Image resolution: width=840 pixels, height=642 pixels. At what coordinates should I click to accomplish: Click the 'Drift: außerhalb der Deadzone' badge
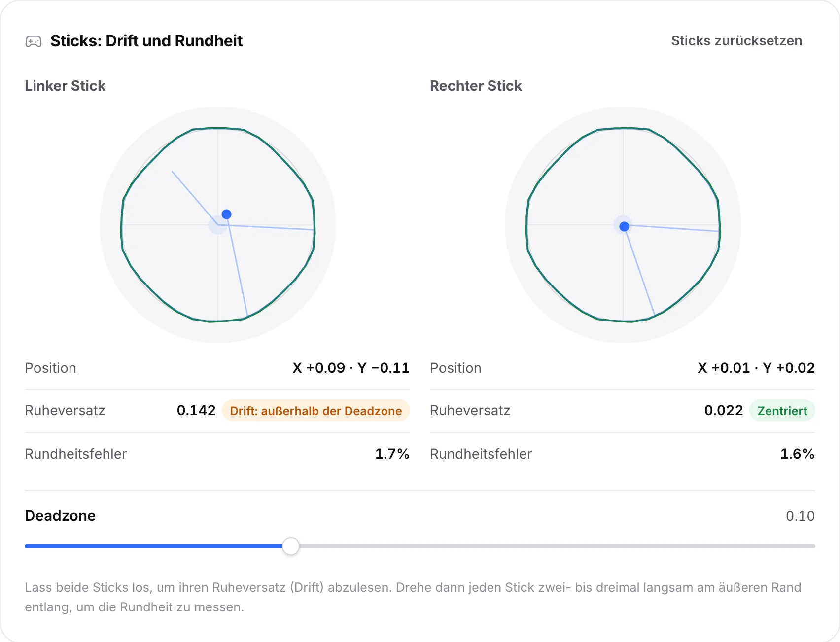click(x=316, y=411)
